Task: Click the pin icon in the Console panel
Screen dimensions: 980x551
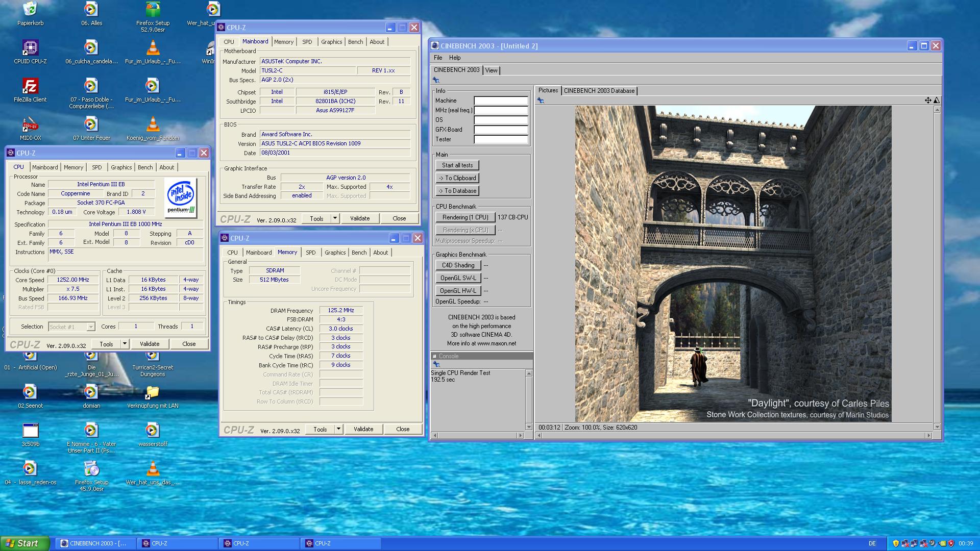Action: click(436, 364)
